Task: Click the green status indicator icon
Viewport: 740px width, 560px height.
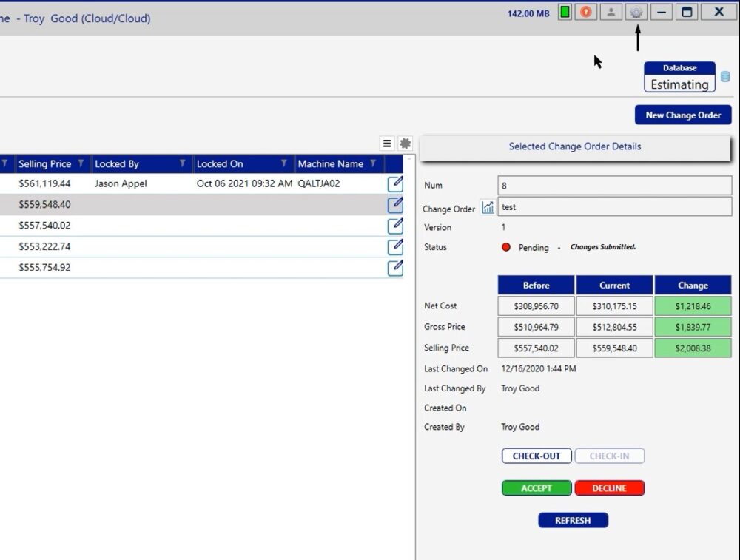Action: pyautogui.click(x=565, y=12)
